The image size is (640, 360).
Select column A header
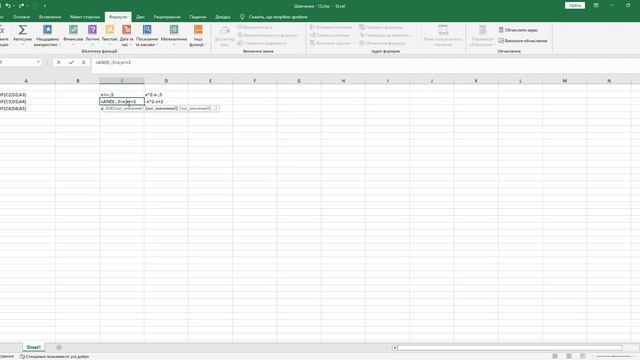click(x=27, y=81)
